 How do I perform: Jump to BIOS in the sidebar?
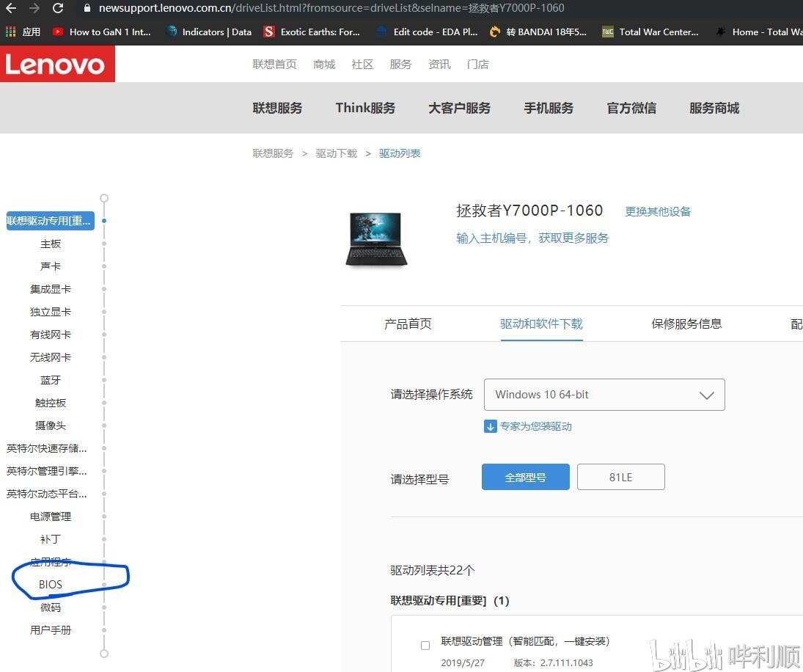coord(51,585)
